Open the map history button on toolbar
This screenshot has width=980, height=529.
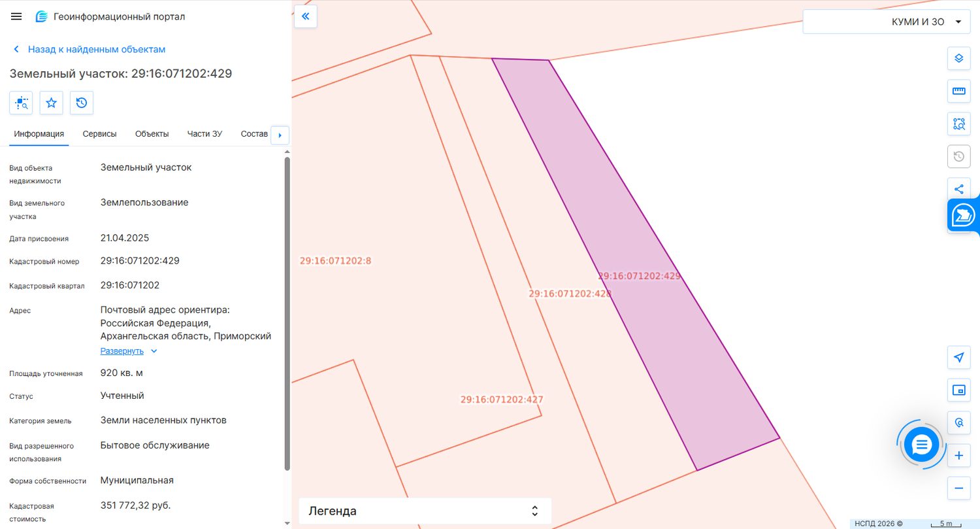(x=959, y=156)
